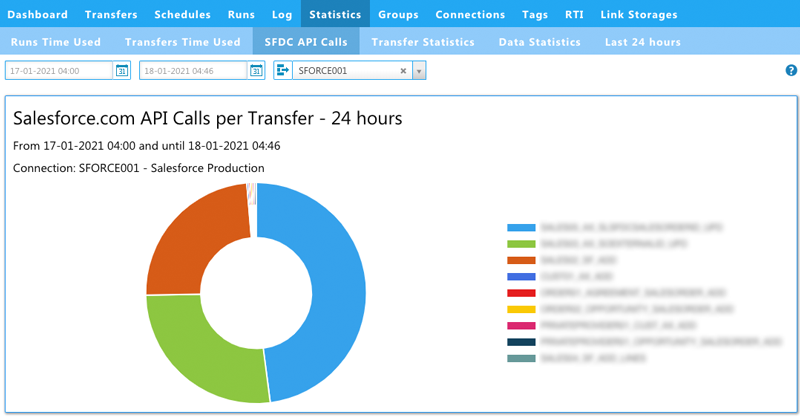Show the Runs Time Used statistics
The image size is (800, 419).
[x=56, y=42]
